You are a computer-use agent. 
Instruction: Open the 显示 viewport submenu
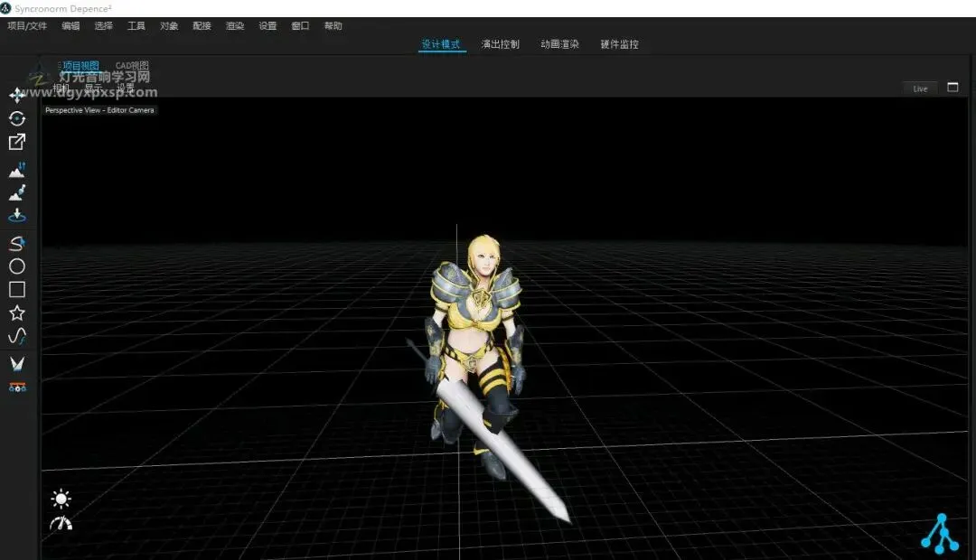tap(93, 88)
